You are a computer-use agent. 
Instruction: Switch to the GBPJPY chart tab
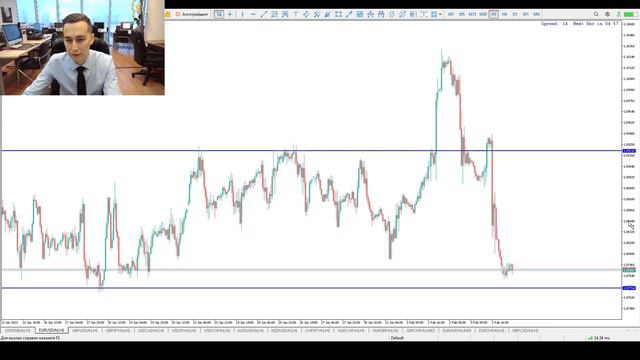point(118,330)
